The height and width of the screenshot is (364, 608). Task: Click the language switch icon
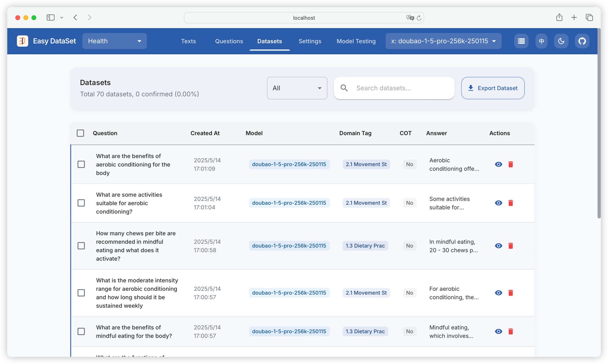click(x=541, y=41)
